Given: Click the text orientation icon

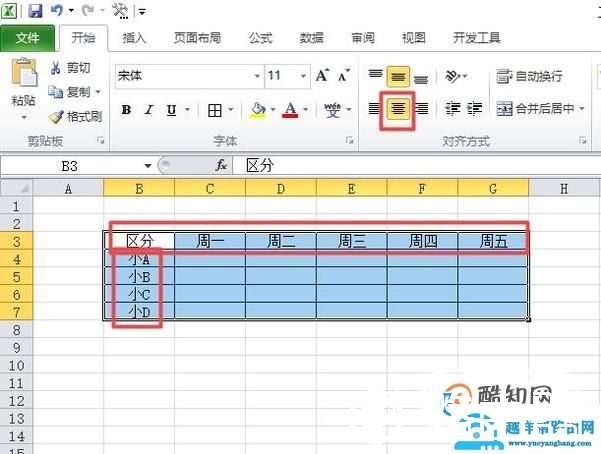Looking at the screenshot, I should pyautogui.click(x=452, y=76).
